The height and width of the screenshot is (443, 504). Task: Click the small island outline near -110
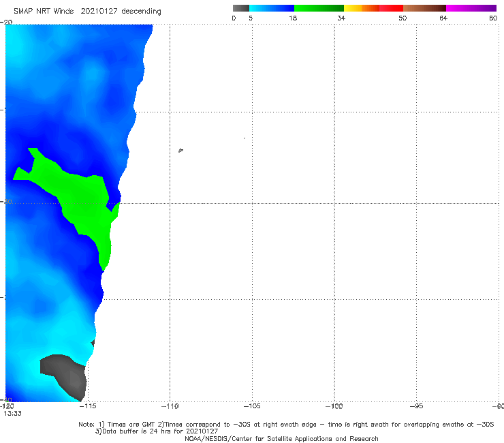(180, 150)
